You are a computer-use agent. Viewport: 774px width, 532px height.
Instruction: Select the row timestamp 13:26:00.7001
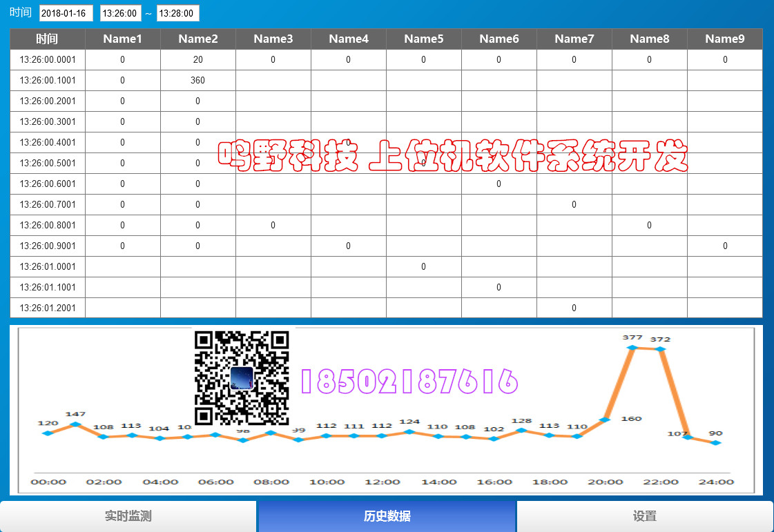pyautogui.click(x=48, y=205)
